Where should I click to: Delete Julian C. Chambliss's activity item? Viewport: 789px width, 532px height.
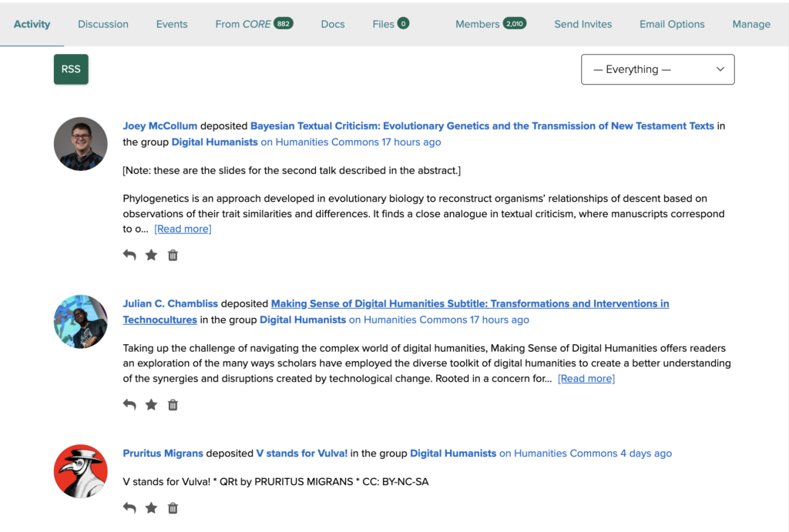[x=173, y=404]
